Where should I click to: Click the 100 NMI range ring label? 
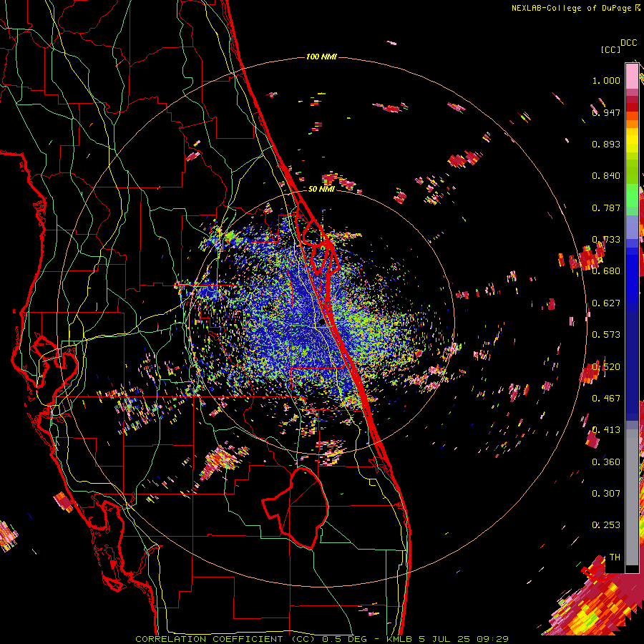click(x=321, y=57)
